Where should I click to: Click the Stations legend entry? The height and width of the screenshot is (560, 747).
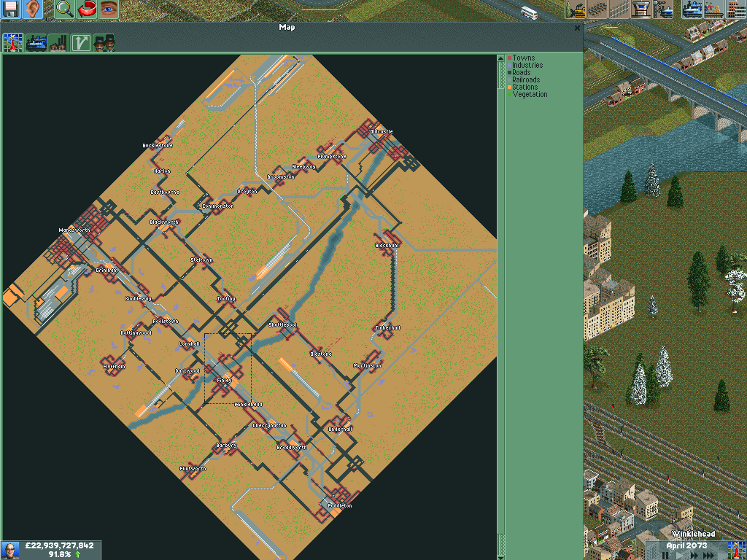tap(522, 87)
